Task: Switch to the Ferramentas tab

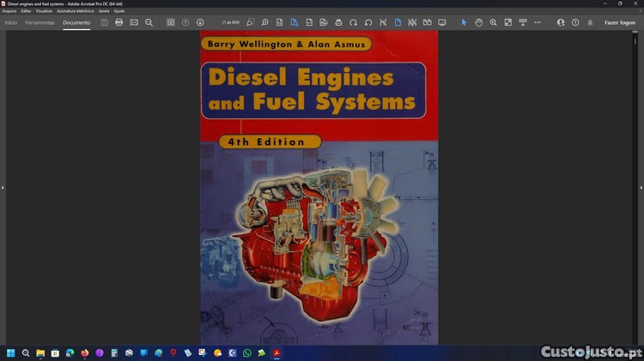Action: (39, 22)
